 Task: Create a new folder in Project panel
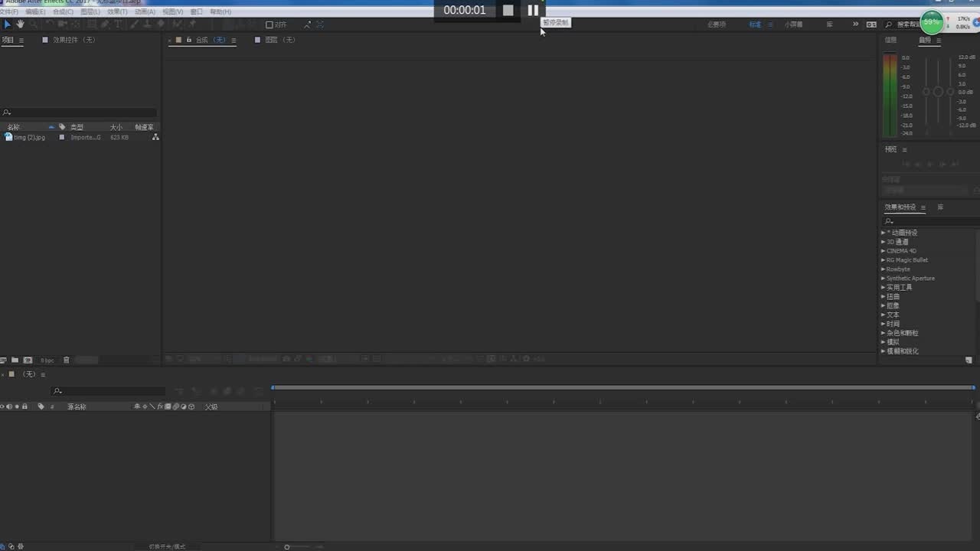click(x=15, y=360)
